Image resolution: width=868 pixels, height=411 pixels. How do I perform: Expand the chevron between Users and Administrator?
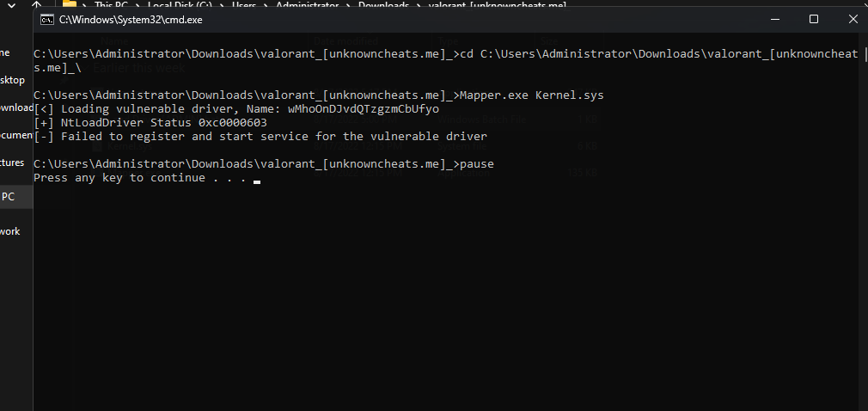coord(266,5)
